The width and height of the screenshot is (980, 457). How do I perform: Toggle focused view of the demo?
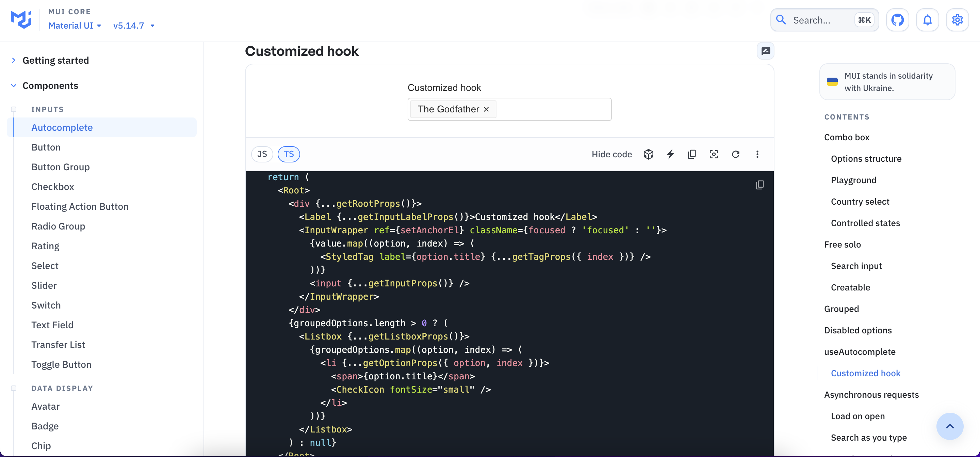(x=714, y=154)
